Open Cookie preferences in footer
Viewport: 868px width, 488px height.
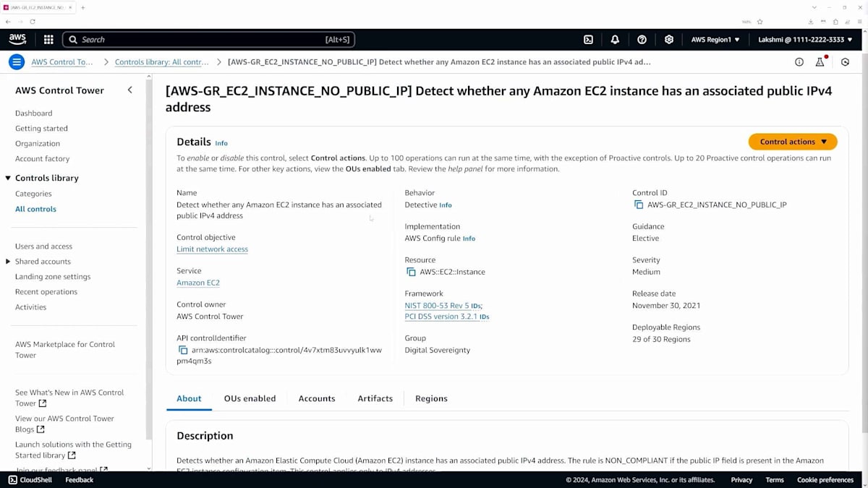825,480
